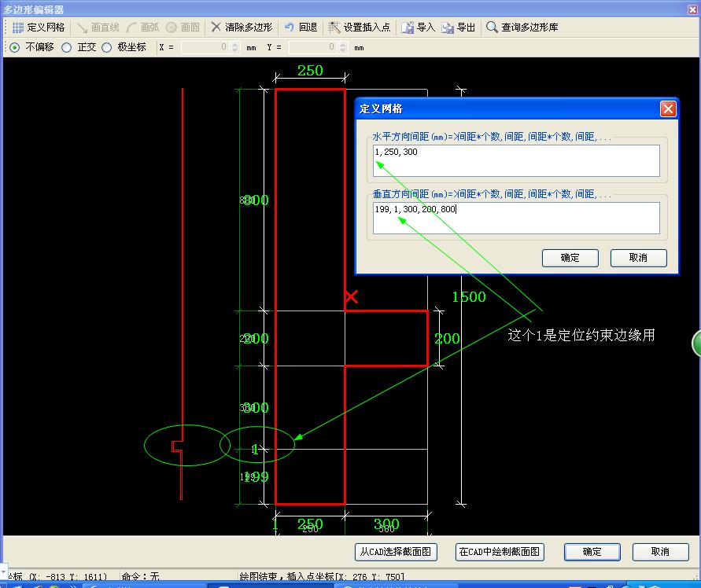The height and width of the screenshot is (588, 701).
Task: Close the 定义网格 dialog
Action: (668, 108)
